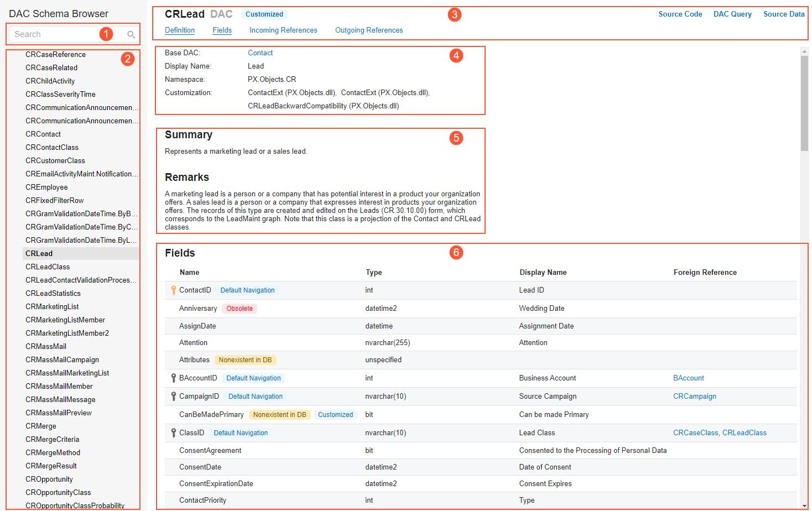Open the Definition tab
This screenshot has height=511, width=812.
tap(180, 30)
